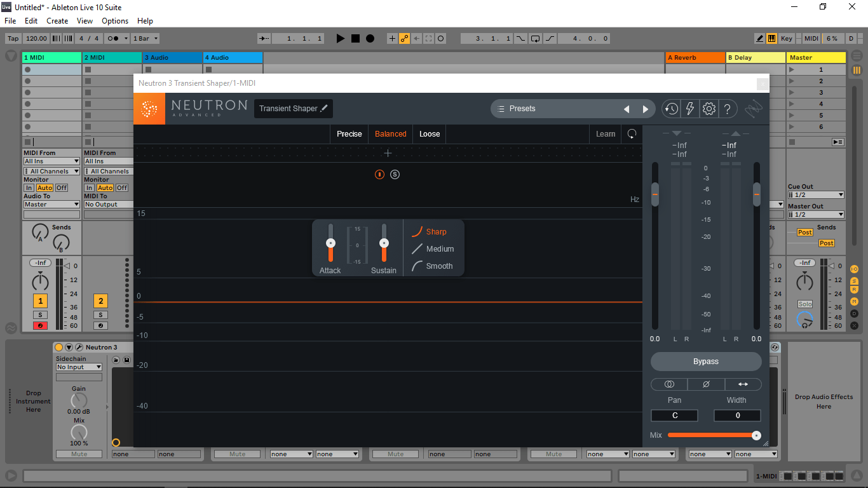Click the Tap tempo button
The width and height of the screenshot is (868, 488).
point(13,39)
